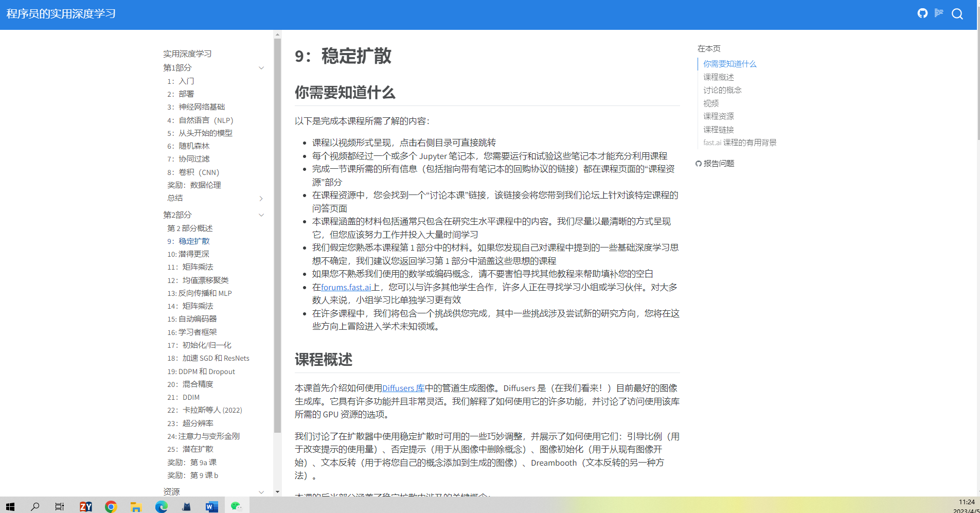Open 奖励：数据伦理 lesson
Screen dimensions: 980x513
[194, 185]
